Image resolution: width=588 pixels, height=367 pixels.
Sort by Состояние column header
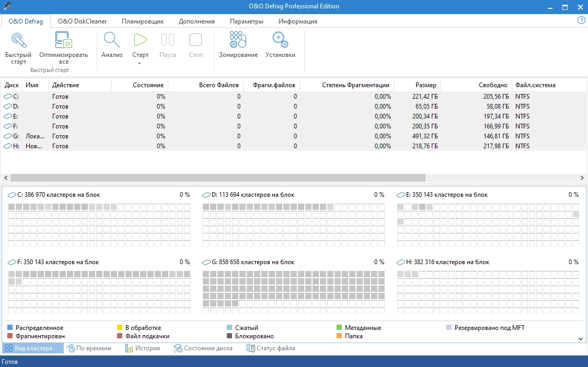(x=140, y=85)
